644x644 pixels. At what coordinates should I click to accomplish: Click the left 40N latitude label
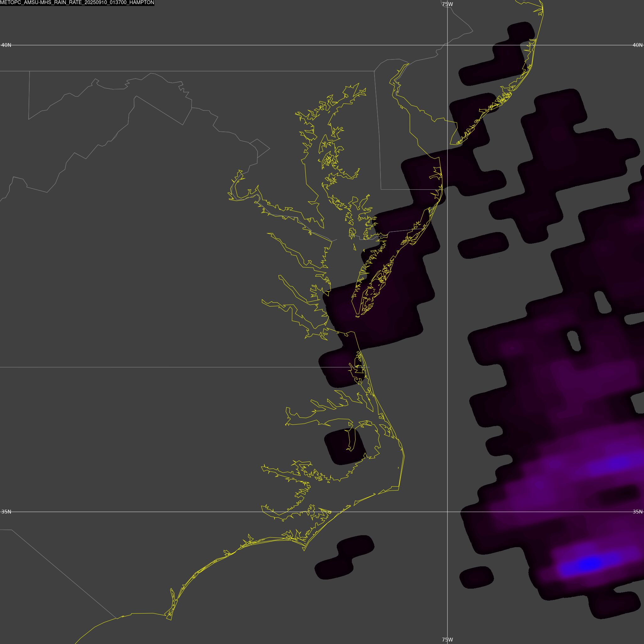point(6,45)
